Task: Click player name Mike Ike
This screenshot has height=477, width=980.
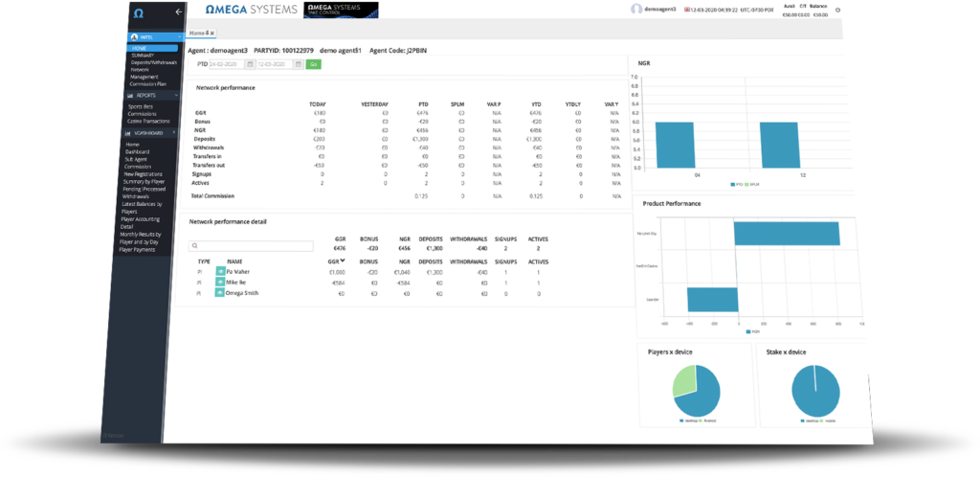Action: [235, 283]
